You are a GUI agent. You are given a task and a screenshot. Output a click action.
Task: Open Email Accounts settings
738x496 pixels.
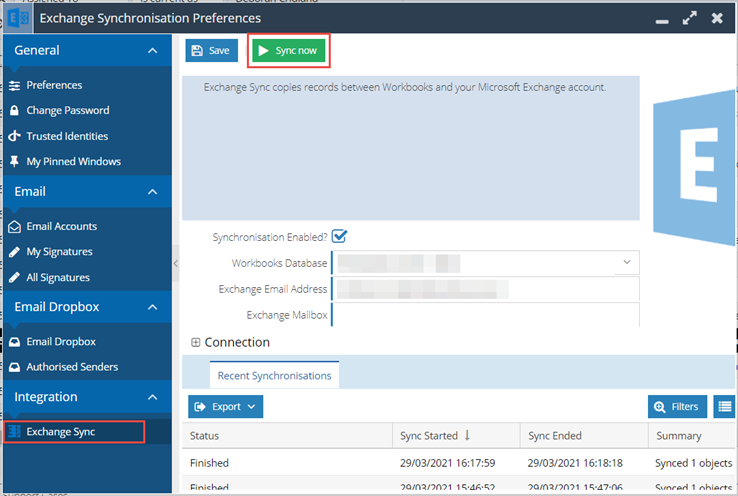click(x=62, y=226)
